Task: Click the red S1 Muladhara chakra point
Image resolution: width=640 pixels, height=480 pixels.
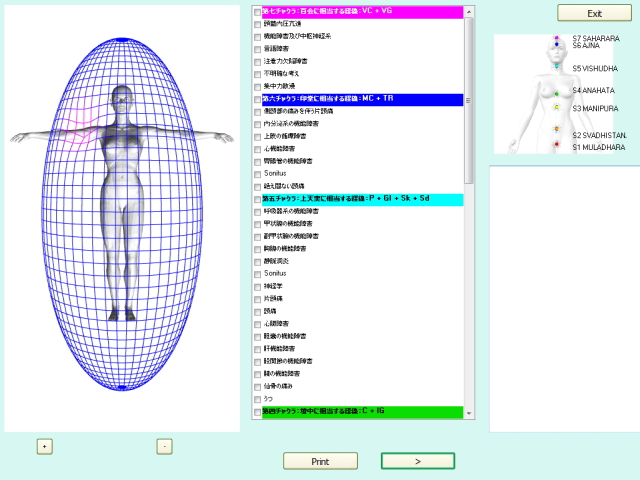Action: click(x=556, y=145)
